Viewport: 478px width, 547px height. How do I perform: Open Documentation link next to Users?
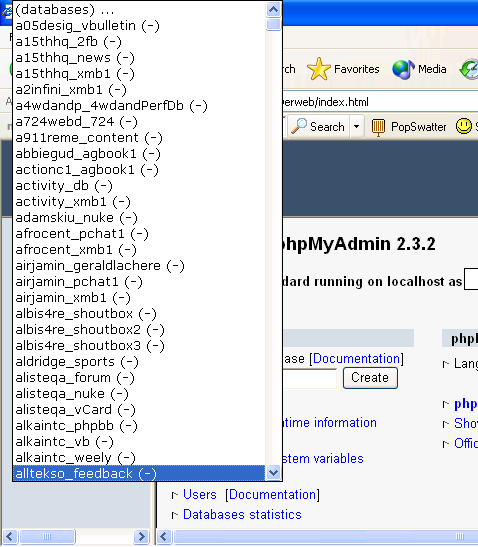click(x=272, y=494)
